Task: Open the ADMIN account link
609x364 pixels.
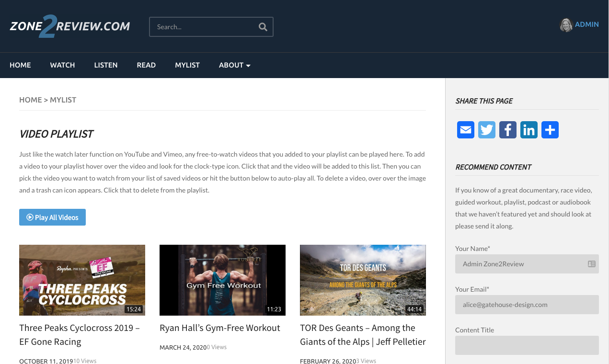Action: 587,24
